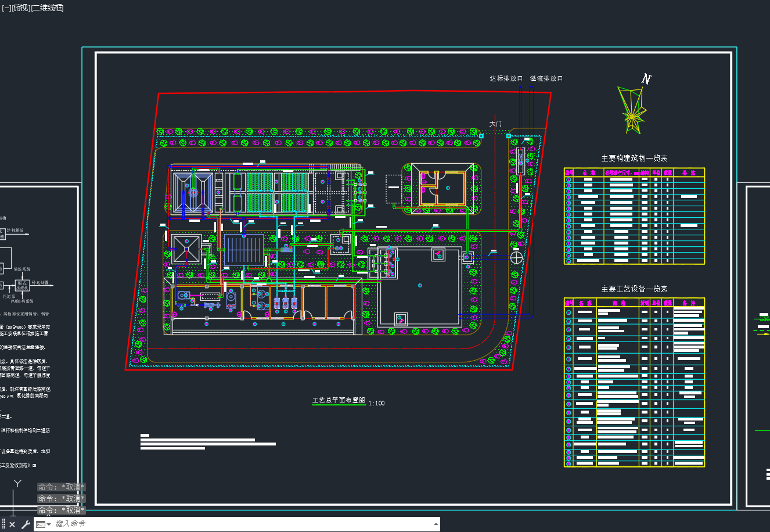The height and width of the screenshot is (532, 770).
Task: Expand command history with right arrow
Action: click(x=436, y=524)
